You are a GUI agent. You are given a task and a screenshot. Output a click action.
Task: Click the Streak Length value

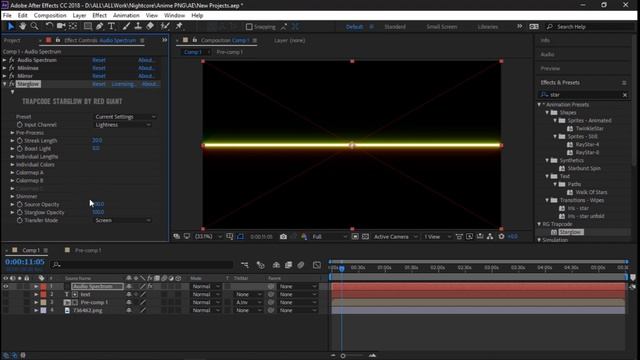click(97, 140)
